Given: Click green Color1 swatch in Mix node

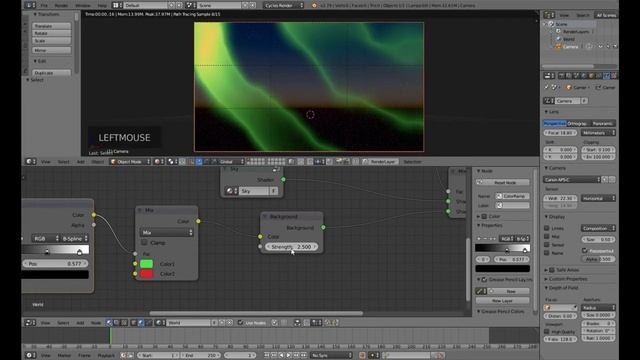Looking at the screenshot, I should (147, 264).
